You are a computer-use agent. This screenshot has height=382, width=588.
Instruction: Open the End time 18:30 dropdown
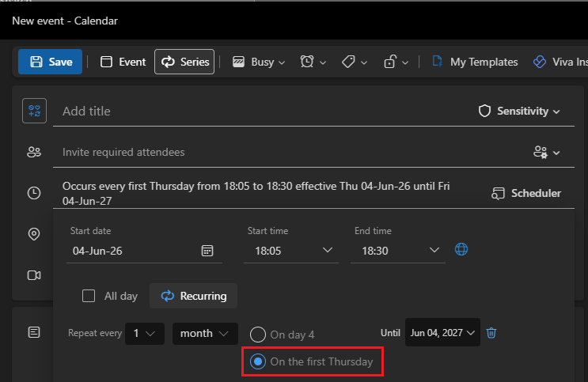(398, 251)
